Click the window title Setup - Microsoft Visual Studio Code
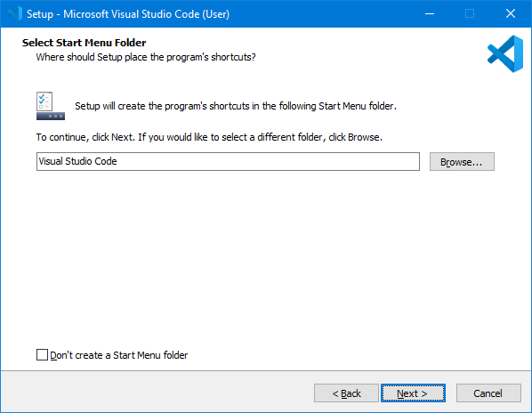 point(128,14)
